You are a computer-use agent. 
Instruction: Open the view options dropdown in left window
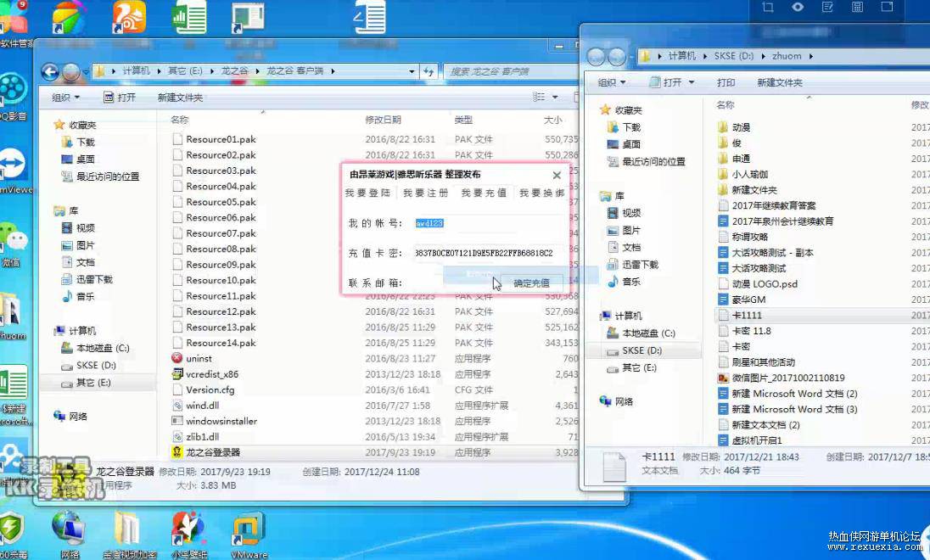tap(555, 98)
